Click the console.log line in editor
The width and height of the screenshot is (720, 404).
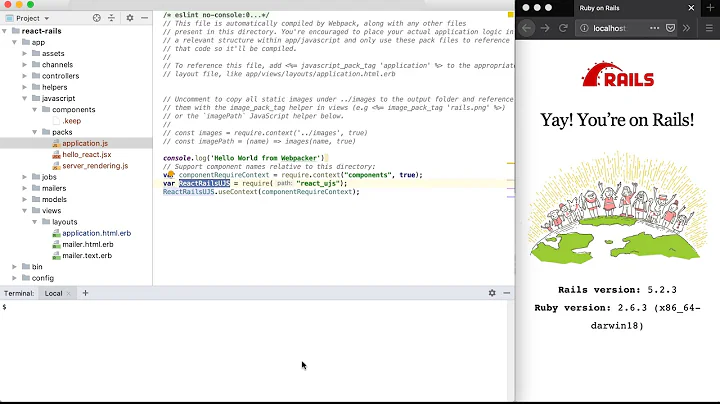[244, 158]
